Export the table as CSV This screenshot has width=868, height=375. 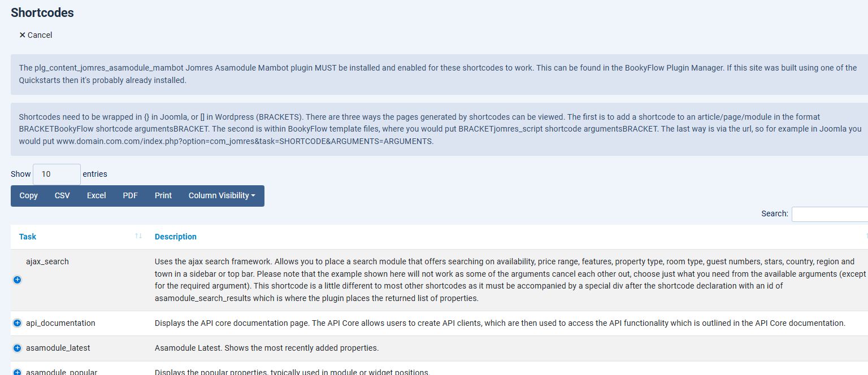pyautogui.click(x=62, y=195)
